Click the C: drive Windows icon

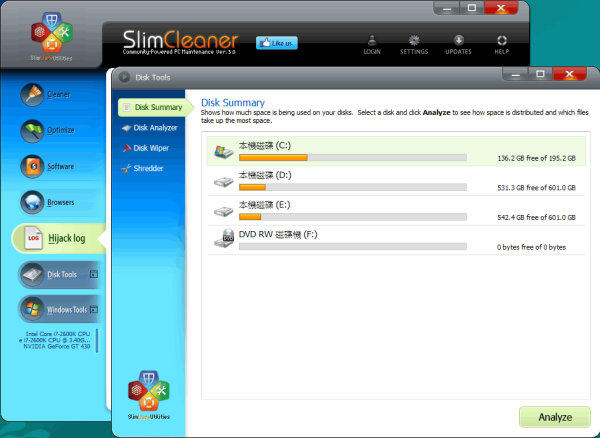pyautogui.click(x=223, y=151)
